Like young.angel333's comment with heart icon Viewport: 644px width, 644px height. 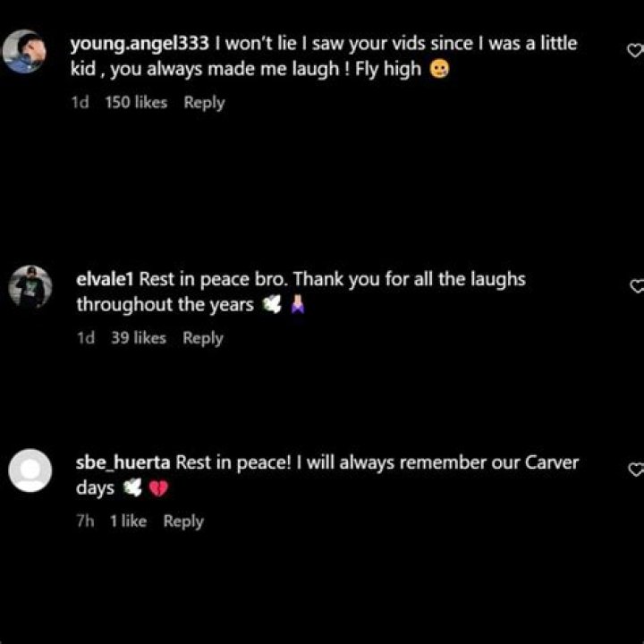[x=635, y=50]
